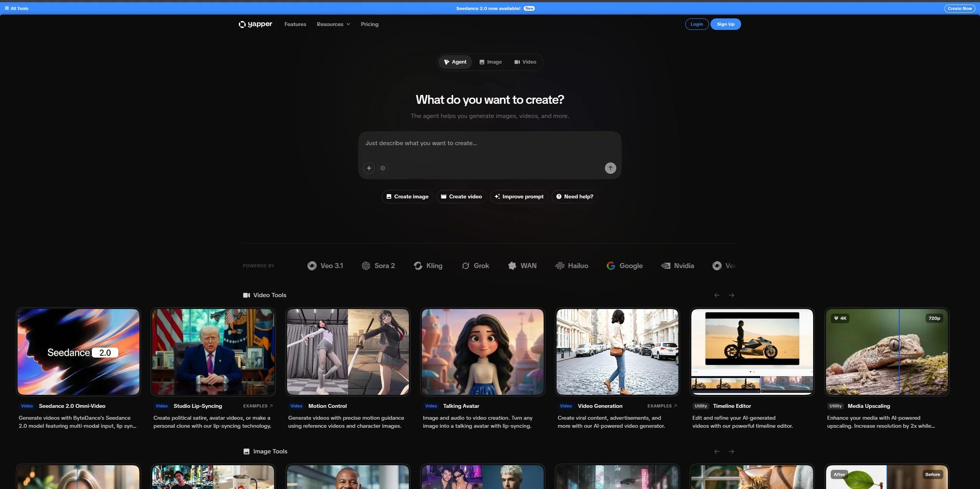Click the Utility tag beside Timeline Editor
Image resolution: width=980 pixels, height=489 pixels.
click(701, 406)
